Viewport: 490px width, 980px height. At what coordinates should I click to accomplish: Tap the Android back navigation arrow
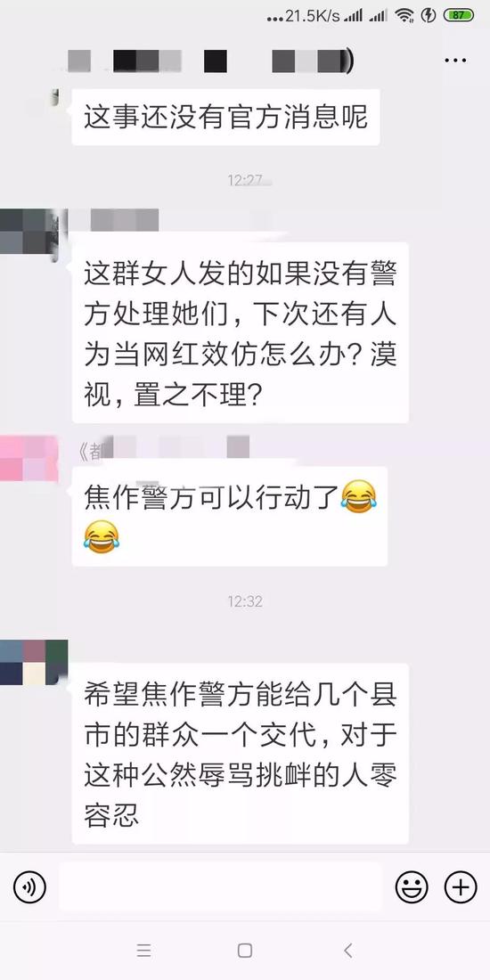click(x=348, y=951)
